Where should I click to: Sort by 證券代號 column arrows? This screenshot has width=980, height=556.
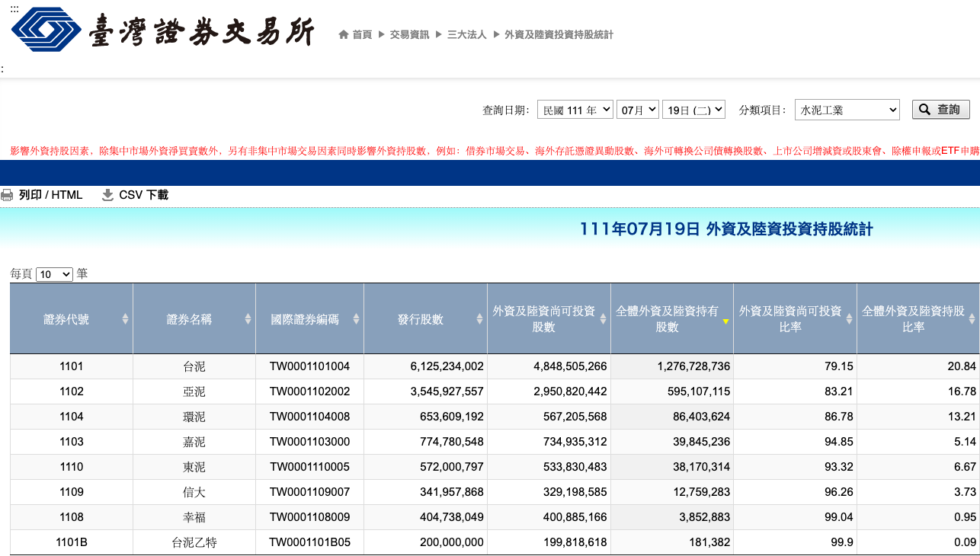click(x=125, y=319)
